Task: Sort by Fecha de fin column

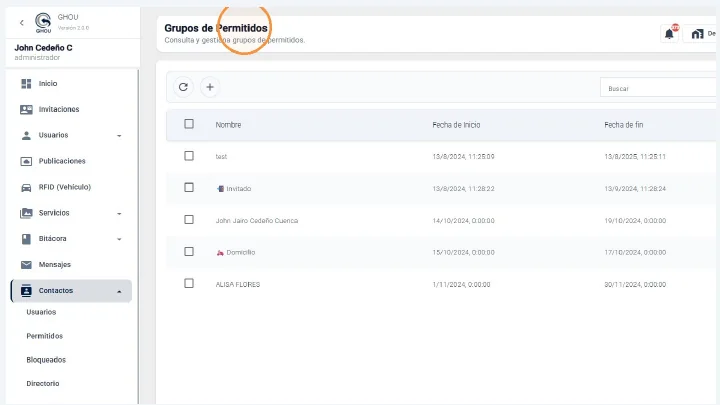Action: coord(624,125)
